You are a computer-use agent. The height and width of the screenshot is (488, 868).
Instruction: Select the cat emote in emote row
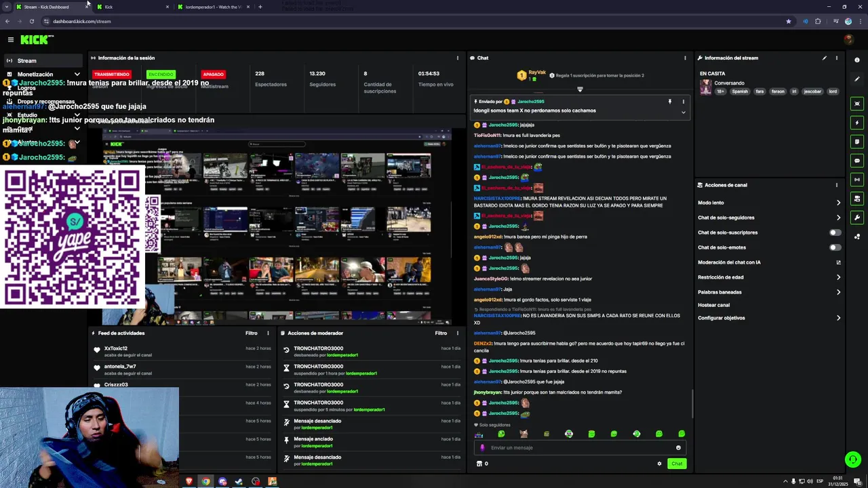(524, 434)
